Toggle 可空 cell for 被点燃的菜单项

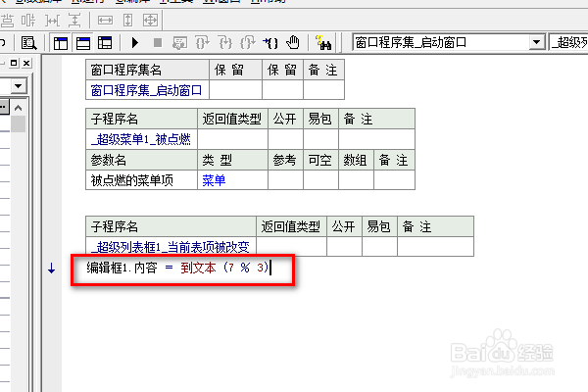(320, 180)
